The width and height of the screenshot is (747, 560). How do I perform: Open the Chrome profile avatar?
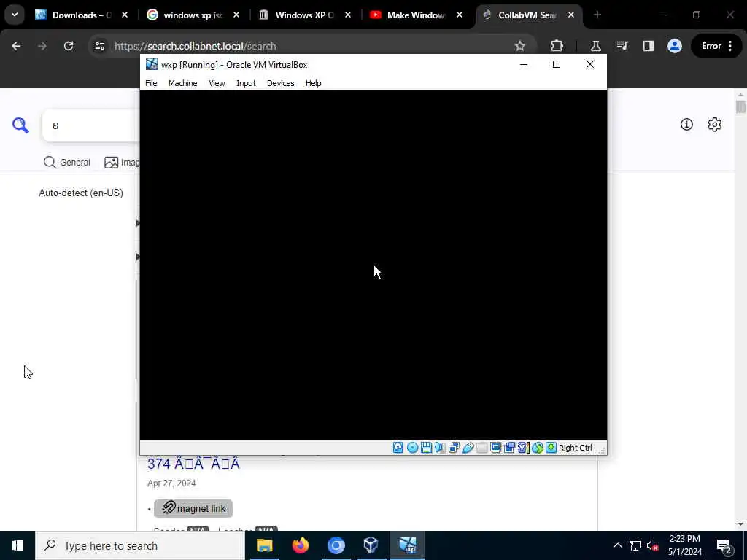(x=675, y=46)
